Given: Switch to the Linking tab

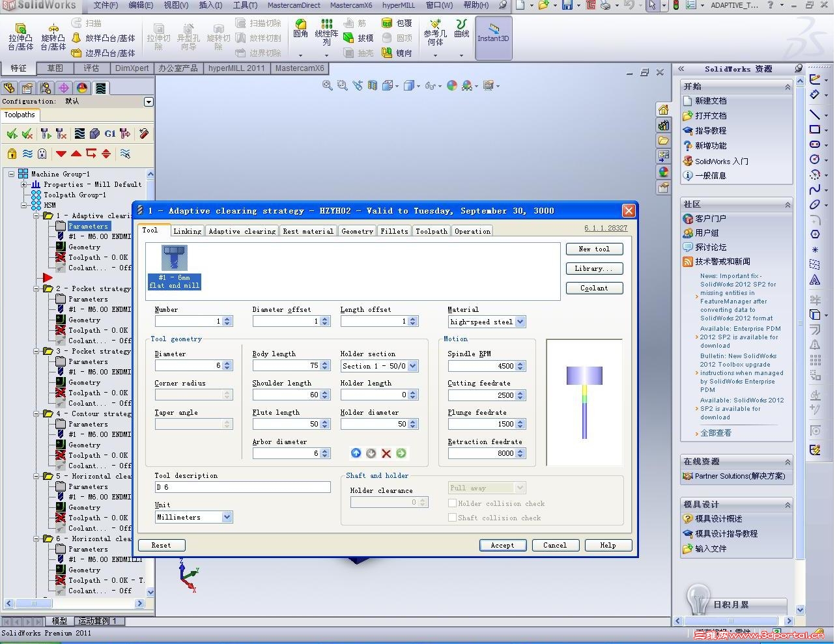Looking at the screenshot, I should (x=188, y=231).
